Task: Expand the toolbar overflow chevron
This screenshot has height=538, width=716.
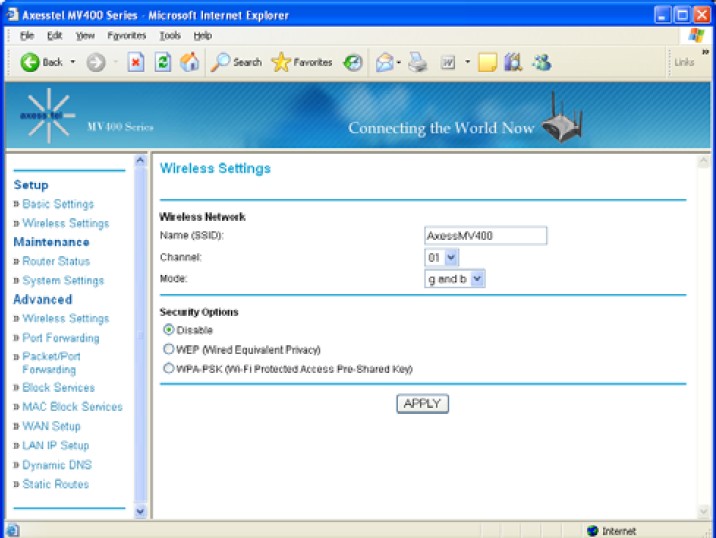Action: click(706, 52)
